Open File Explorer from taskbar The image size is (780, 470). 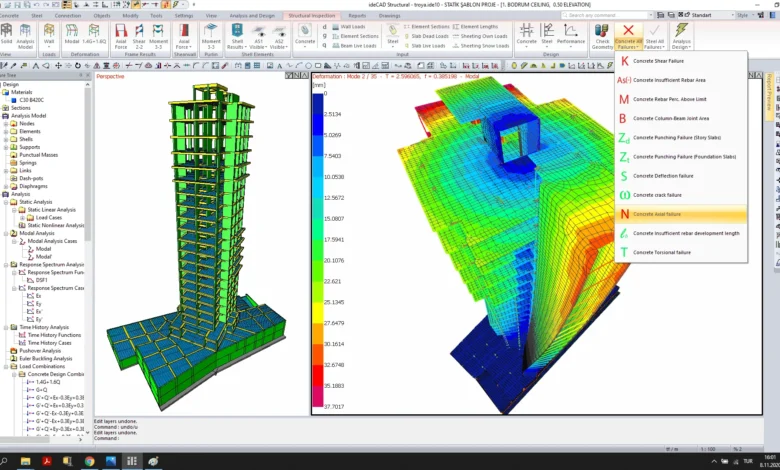(x=25, y=461)
